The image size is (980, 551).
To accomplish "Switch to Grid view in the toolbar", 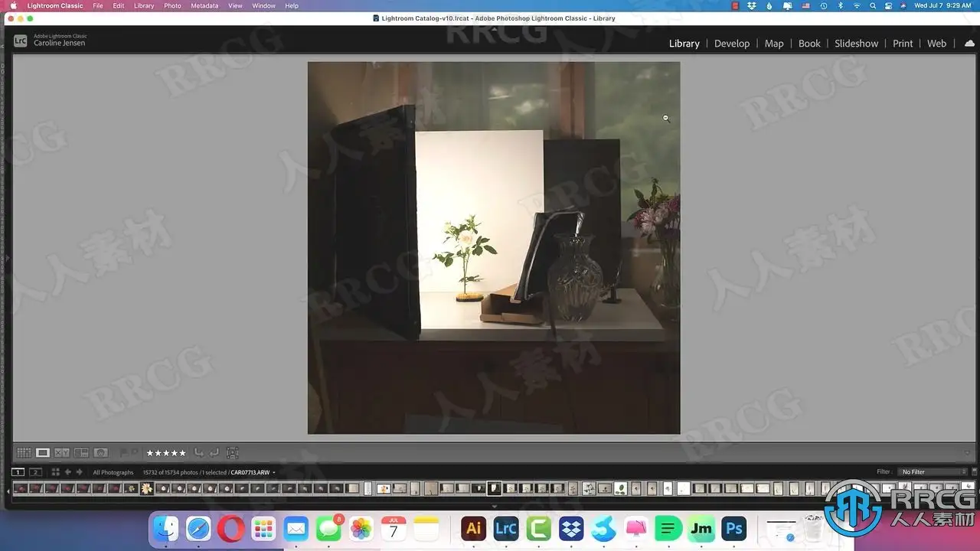I will pyautogui.click(x=24, y=453).
